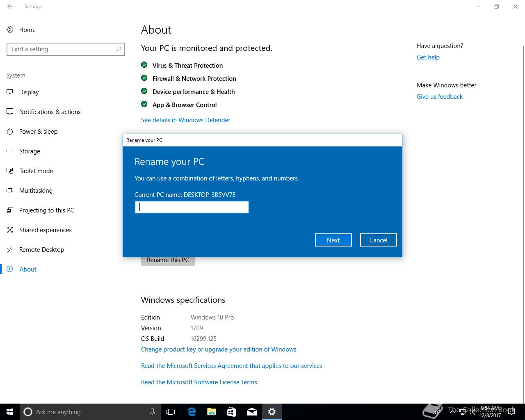Click the new PC name input field
The height and width of the screenshot is (420, 525).
tap(192, 207)
